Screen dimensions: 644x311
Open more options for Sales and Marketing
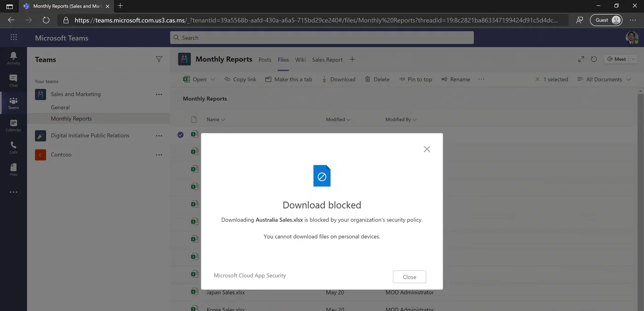click(x=159, y=94)
